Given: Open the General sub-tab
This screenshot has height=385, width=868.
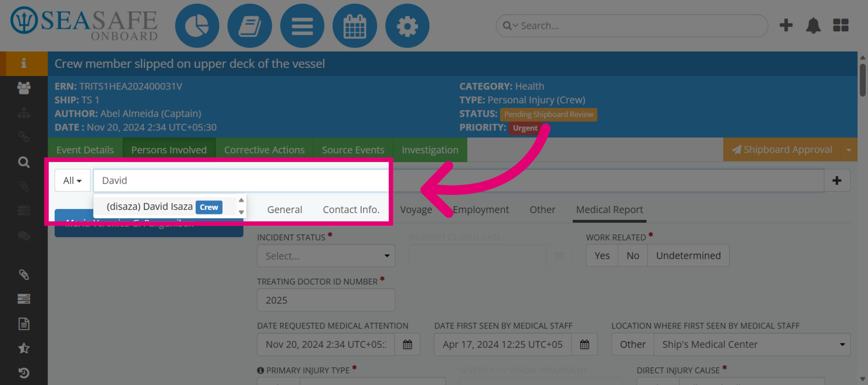Looking at the screenshot, I should pyautogui.click(x=285, y=210).
